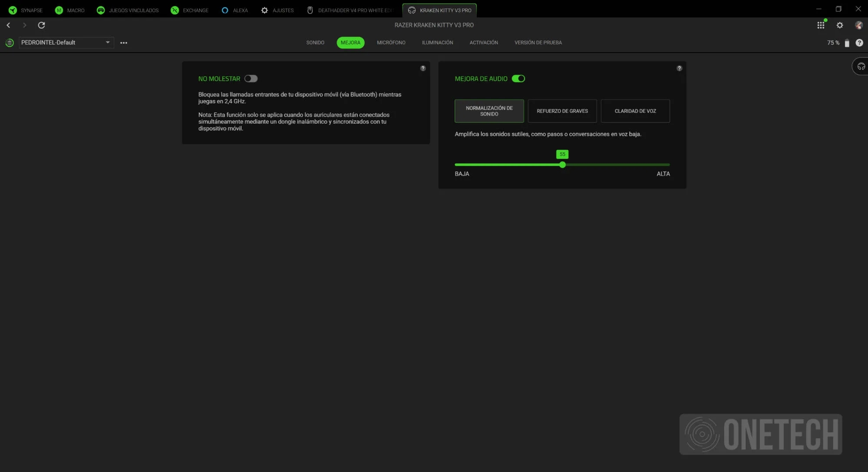Open settings via the top-right gear icon
The image size is (868, 472).
840,25
